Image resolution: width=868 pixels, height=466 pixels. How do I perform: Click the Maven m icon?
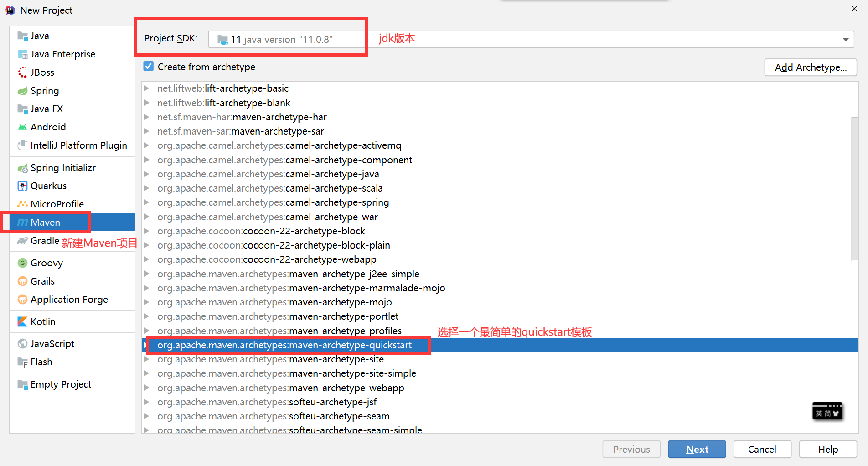pyautogui.click(x=22, y=223)
